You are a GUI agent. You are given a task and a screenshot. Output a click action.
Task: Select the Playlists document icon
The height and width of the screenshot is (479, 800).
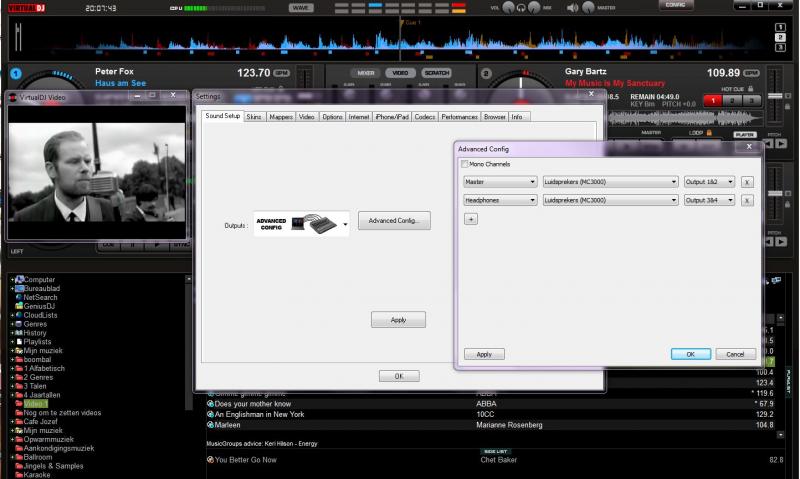[19, 342]
